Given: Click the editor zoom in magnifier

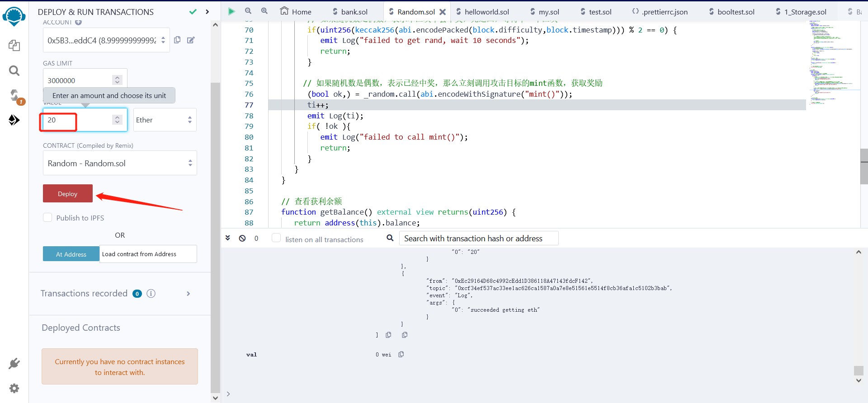Looking at the screenshot, I should pos(264,11).
